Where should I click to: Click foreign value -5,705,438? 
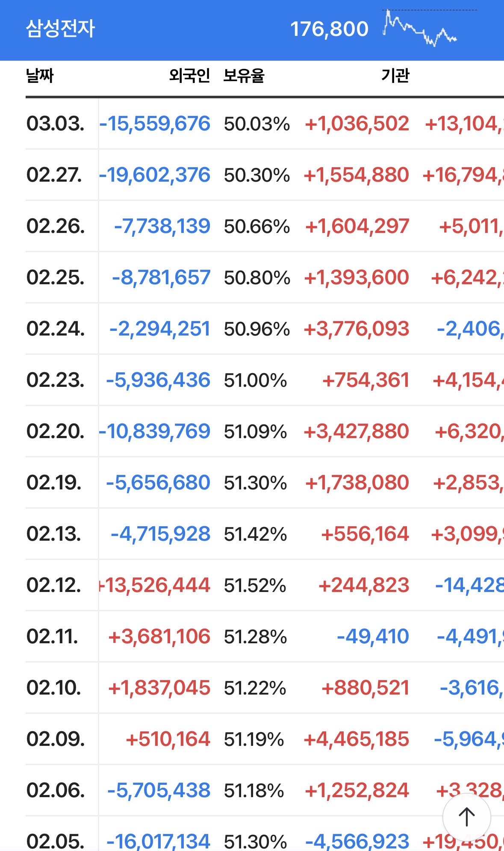[x=159, y=790]
